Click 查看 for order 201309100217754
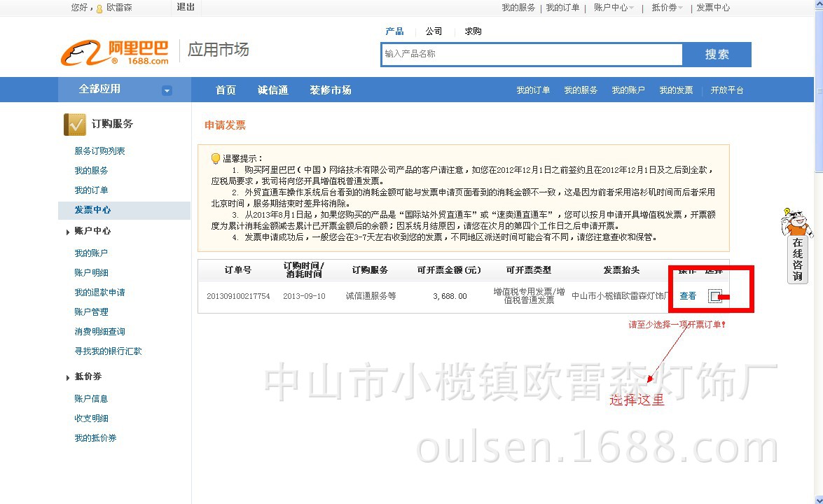The image size is (823, 504). [x=687, y=296]
